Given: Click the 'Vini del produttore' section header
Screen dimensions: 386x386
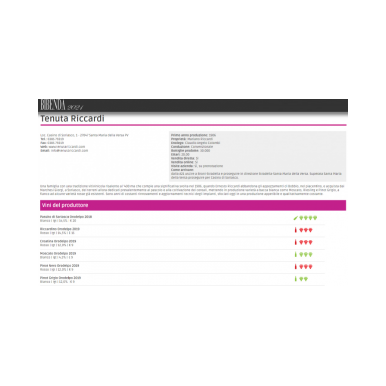Looking at the screenshot, I should pyautogui.click(x=193, y=205).
